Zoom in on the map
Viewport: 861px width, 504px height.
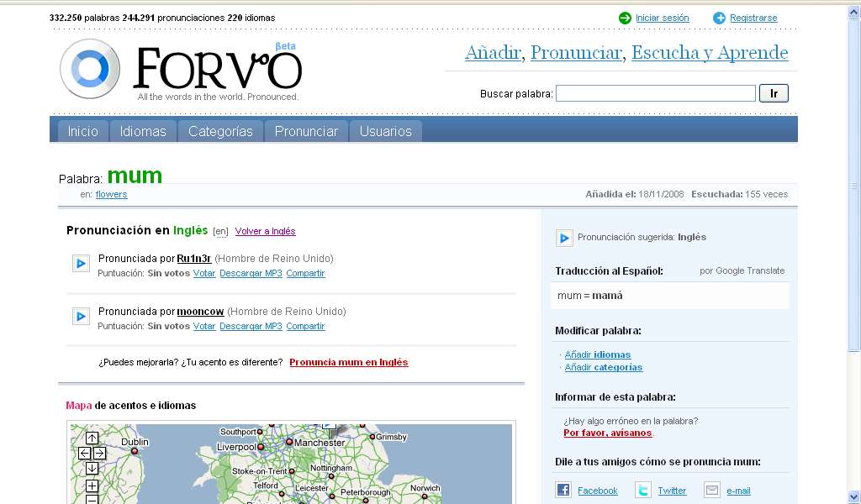tap(92, 486)
